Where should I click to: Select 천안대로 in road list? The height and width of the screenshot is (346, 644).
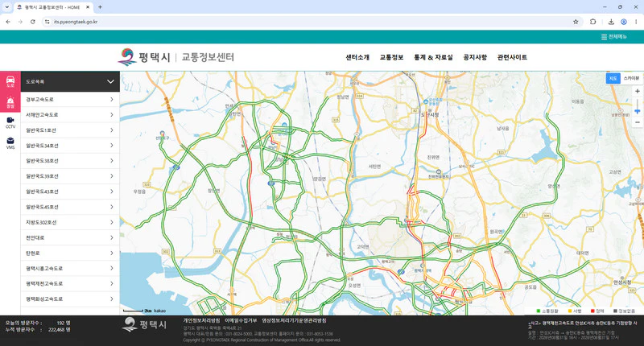click(x=70, y=237)
